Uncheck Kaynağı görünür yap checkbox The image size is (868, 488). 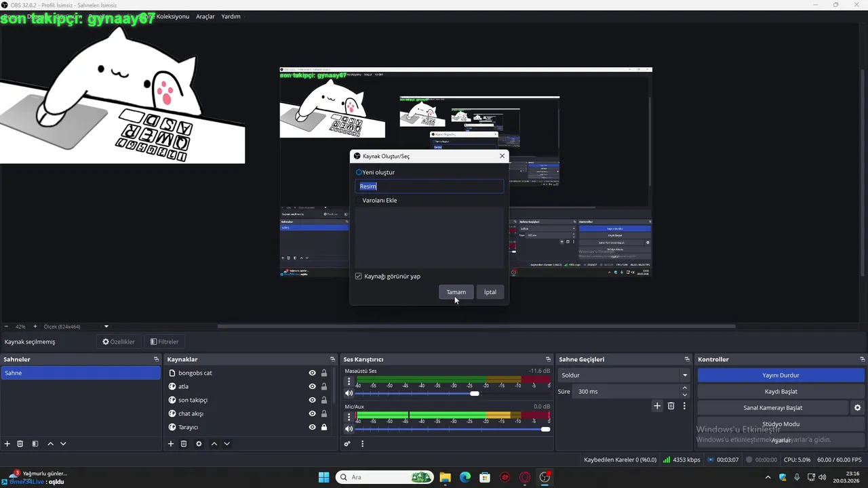coord(359,277)
